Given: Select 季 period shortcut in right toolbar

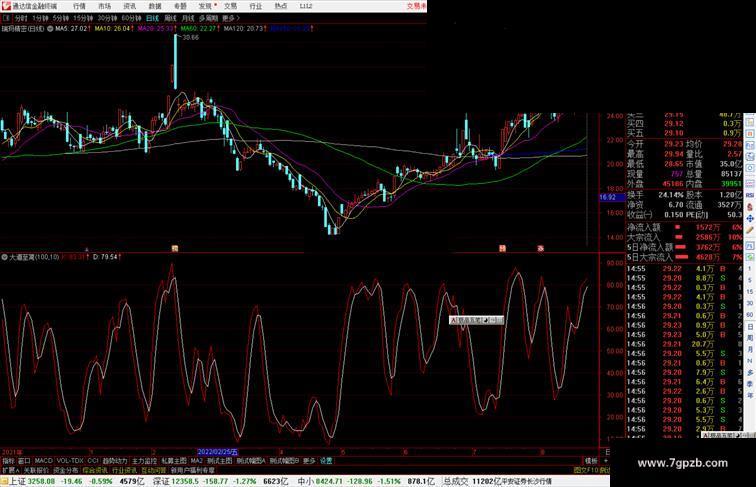Looking at the screenshot, I should click(750, 384).
